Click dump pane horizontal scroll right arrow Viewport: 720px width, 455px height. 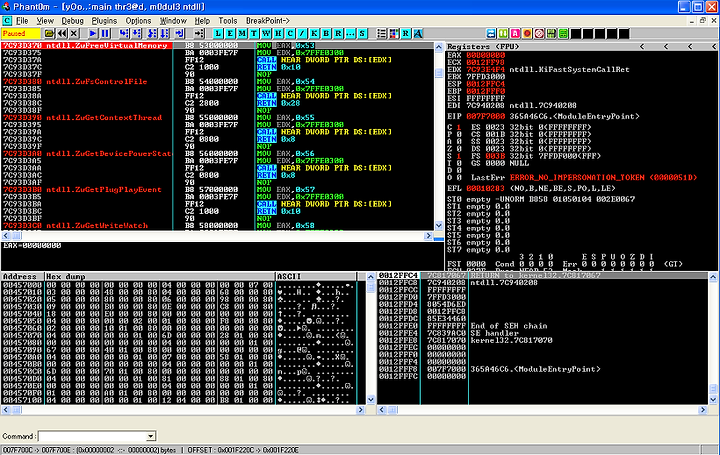[x=360, y=410]
